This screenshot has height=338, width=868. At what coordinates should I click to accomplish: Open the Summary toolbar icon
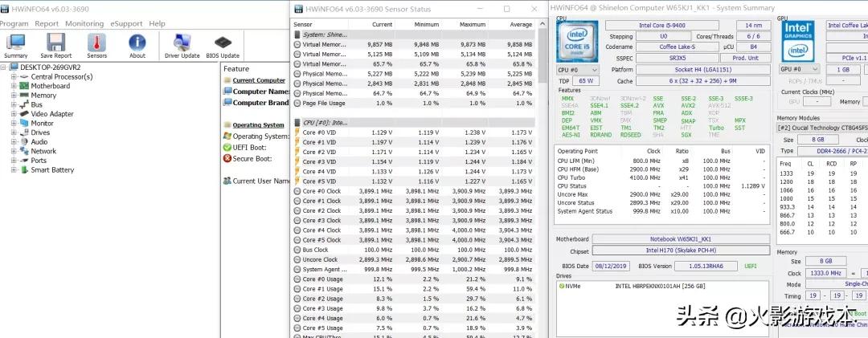click(16, 46)
